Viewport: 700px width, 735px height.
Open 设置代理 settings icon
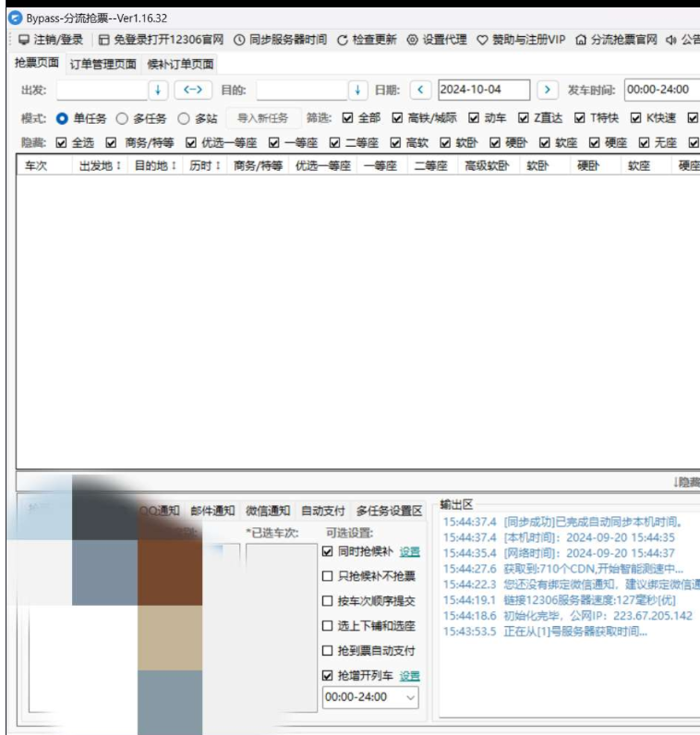click(x=413, y=40)
